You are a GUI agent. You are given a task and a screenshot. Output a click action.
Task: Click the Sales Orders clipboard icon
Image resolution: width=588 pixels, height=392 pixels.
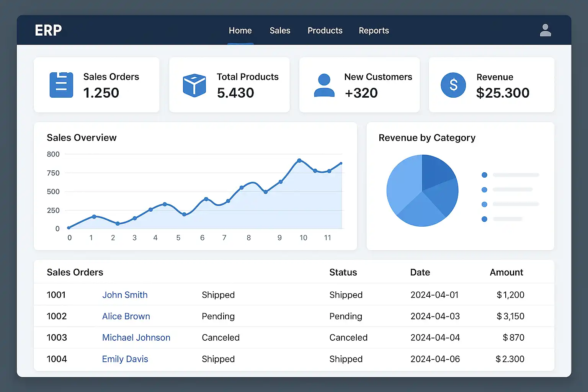pos(61,85)
